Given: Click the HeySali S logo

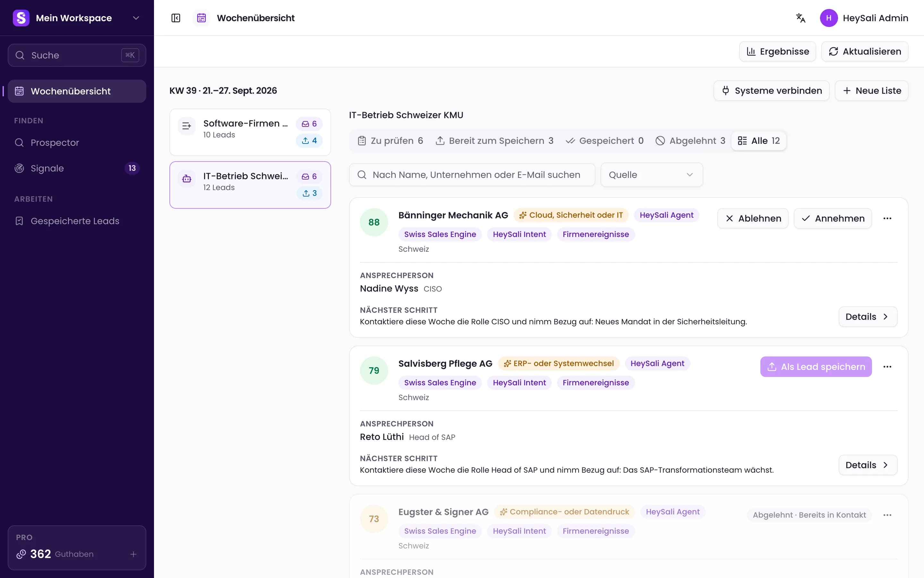Looking at the screenshot, I should (x=21, y=18).
